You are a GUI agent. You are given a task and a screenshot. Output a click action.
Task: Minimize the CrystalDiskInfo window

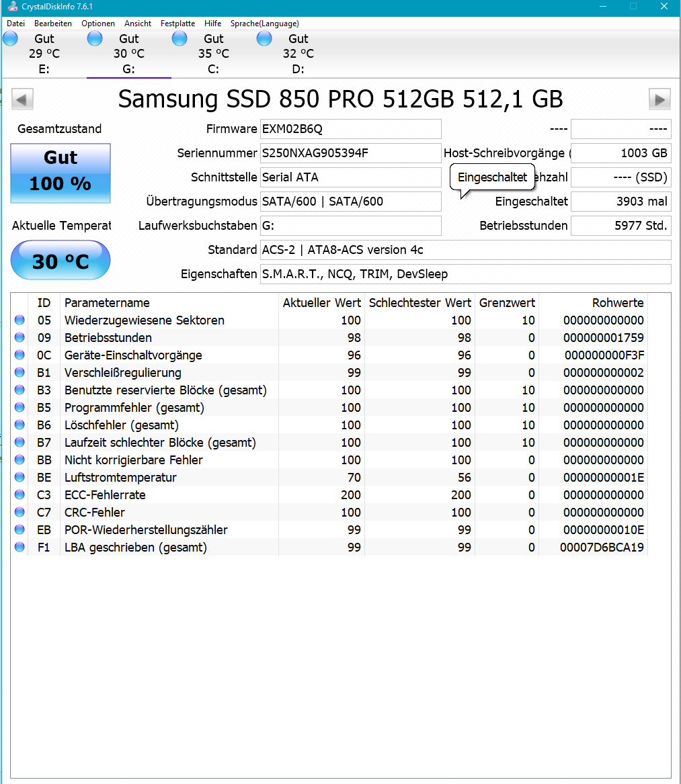(x=603, y=7)
